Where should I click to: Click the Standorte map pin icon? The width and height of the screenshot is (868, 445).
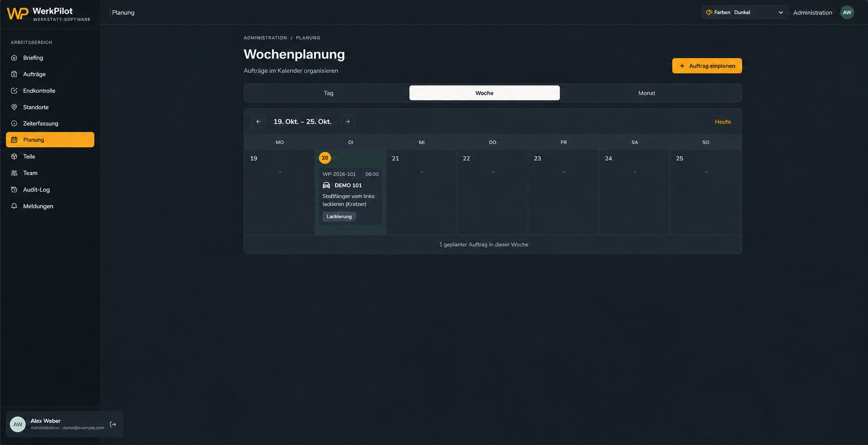pos(14,107)
